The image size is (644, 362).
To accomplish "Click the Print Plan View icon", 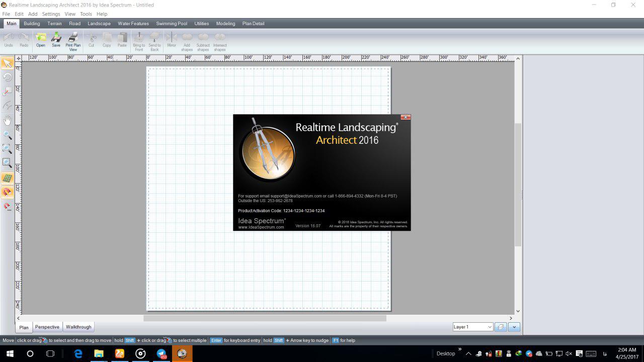I will [x=73, y=40].
